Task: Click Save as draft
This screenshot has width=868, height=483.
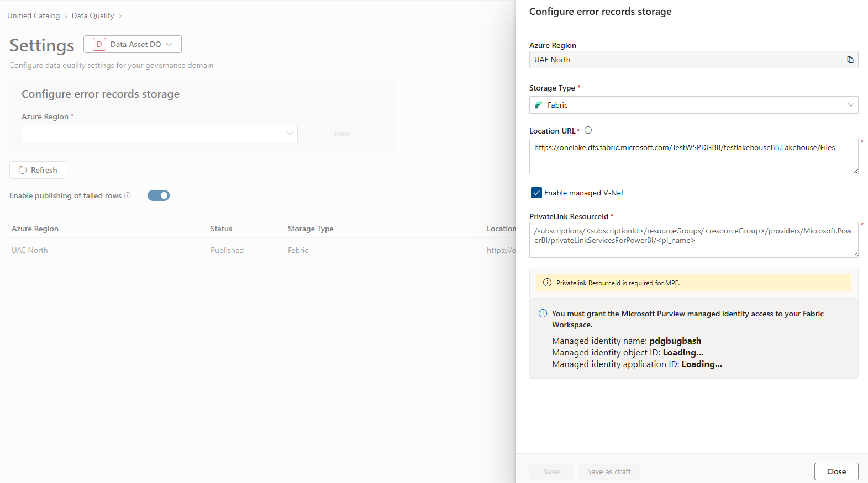Action: pyautogui.click(x=609, y=471)
